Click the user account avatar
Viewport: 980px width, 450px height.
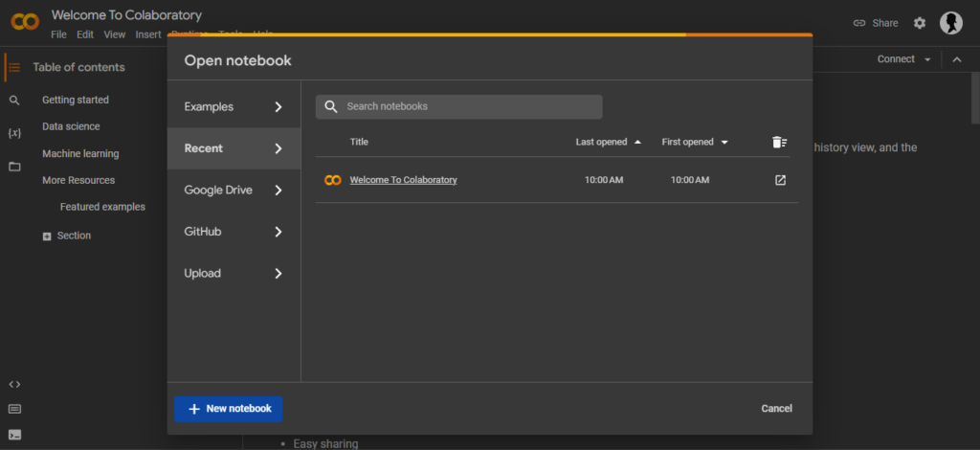[950, 23]
